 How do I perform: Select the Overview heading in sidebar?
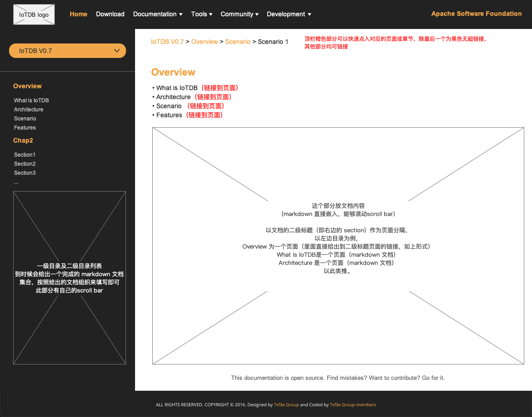[27, 86]
